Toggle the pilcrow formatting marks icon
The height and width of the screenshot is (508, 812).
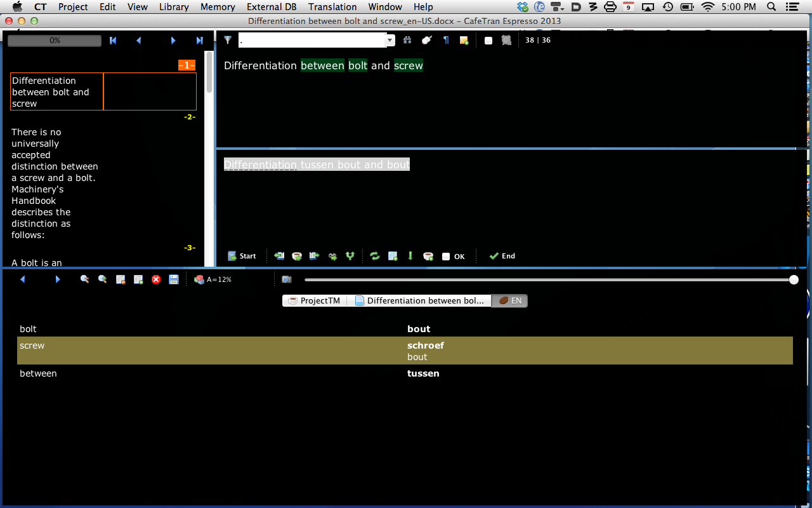coord(446,40)
